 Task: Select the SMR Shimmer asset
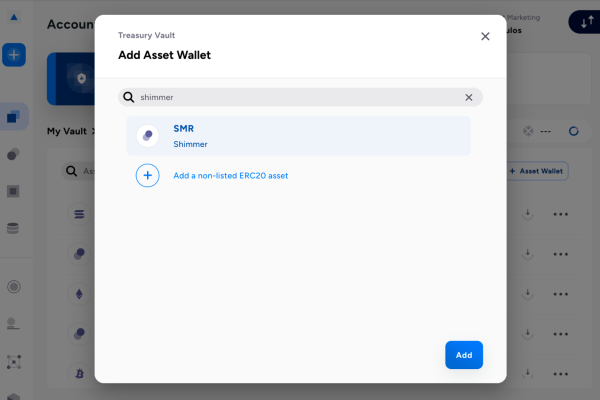click(298, 136)
